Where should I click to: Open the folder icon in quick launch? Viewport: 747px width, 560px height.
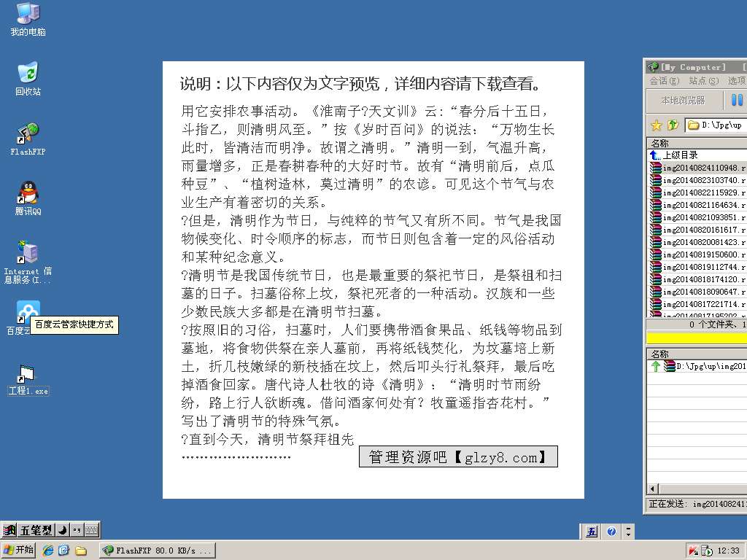pyautogui.click(x=80, y=551)
